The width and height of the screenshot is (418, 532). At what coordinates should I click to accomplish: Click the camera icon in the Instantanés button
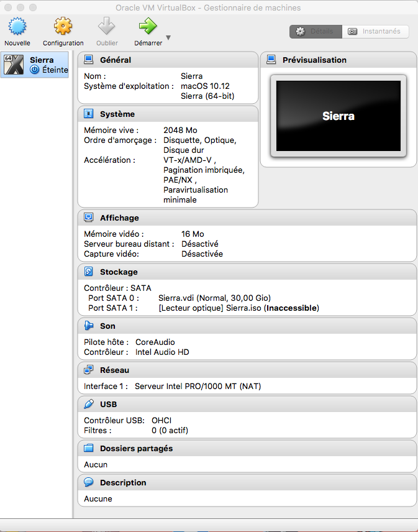coord(353,32)
